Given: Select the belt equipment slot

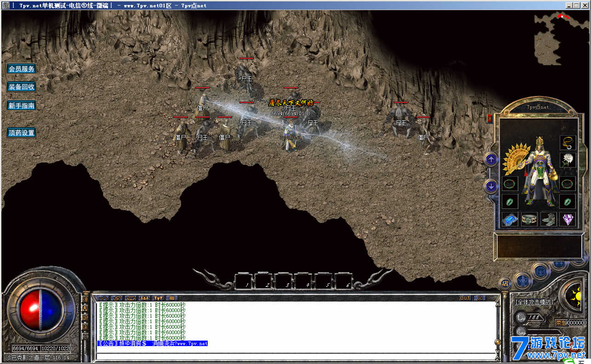Looking at the screenshot, I should pyautogui.click(x=529, y=219).
